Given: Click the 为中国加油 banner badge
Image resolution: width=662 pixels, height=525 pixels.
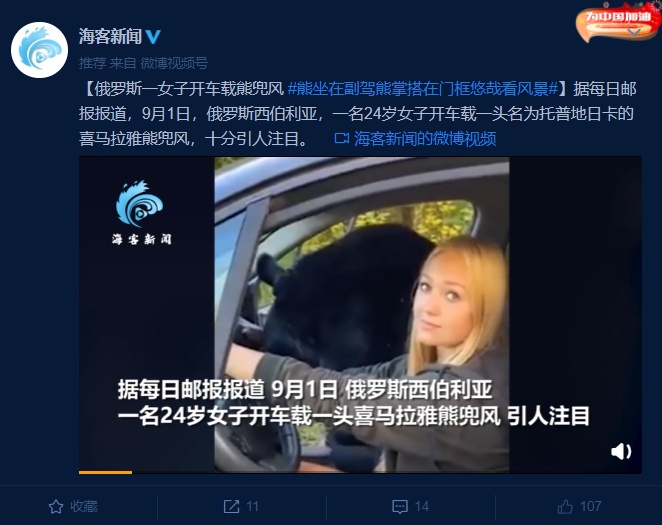Looking at the screenshot, I should tap(618, 21).
